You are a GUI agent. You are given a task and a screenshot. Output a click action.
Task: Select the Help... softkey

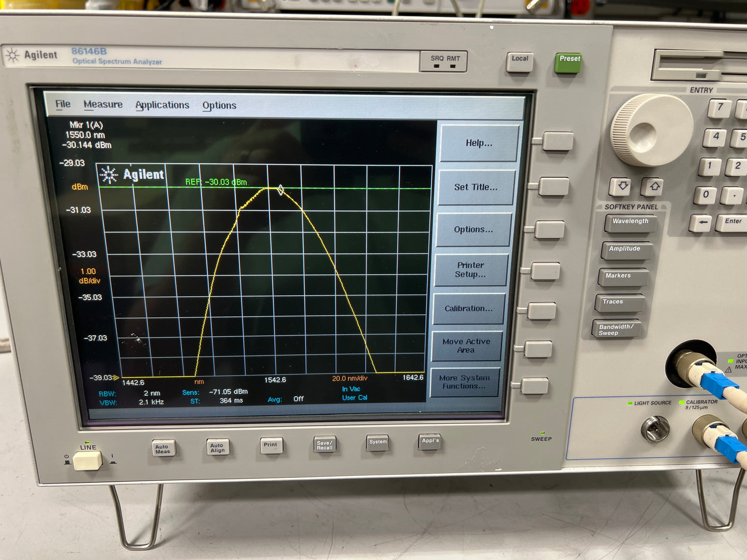(479, 143)
